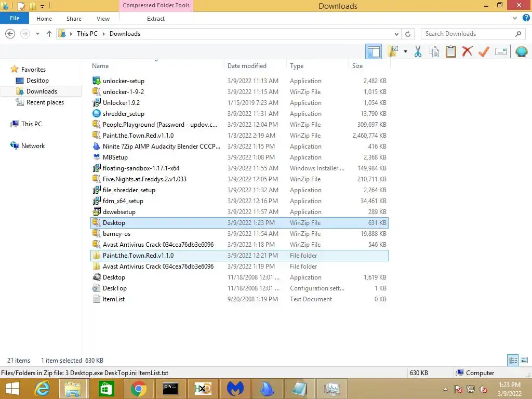The width and height of the screenshot is (532, 399).
Task: Click the folder options icon in toolbar
Action: coord(393,51)
